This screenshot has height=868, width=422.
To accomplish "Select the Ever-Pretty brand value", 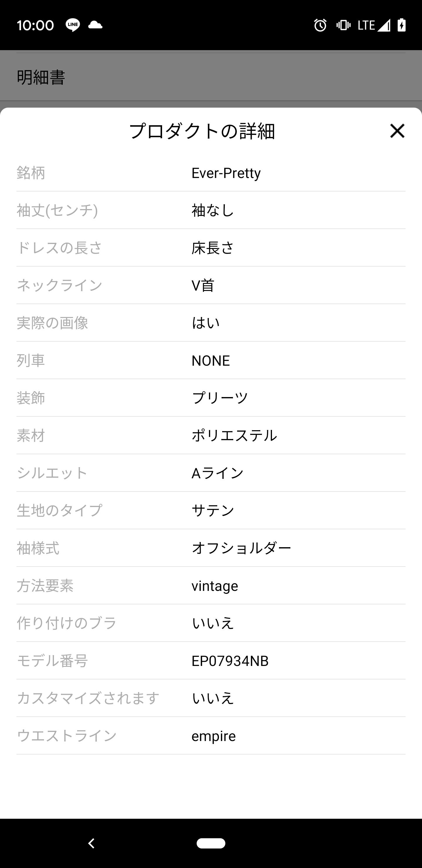I will tap(226, 173).
